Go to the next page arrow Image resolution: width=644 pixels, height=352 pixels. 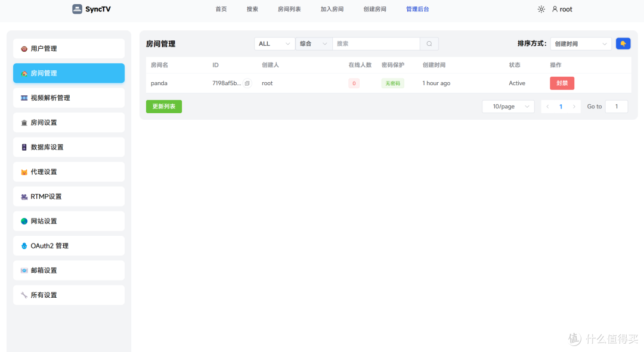coord(574,107)
